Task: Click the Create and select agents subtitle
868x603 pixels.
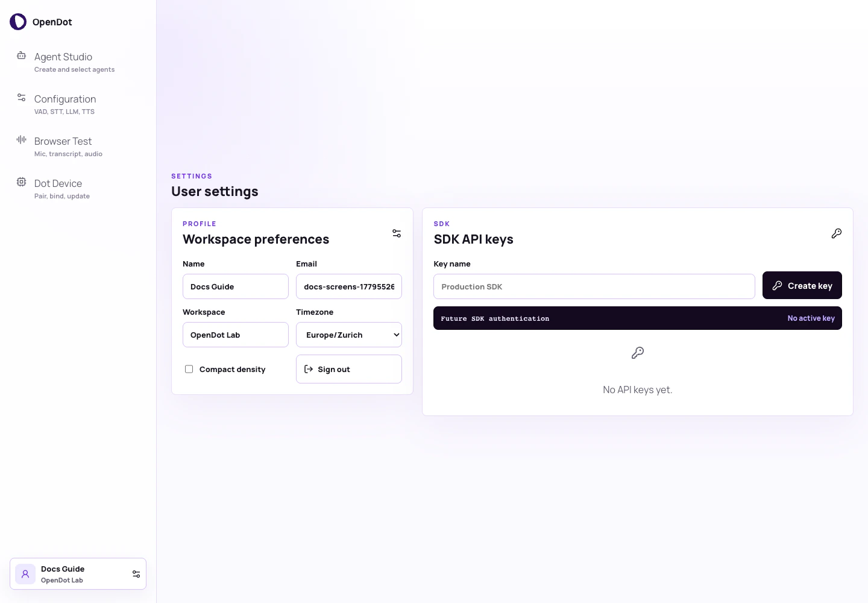Action: (75, 69)
